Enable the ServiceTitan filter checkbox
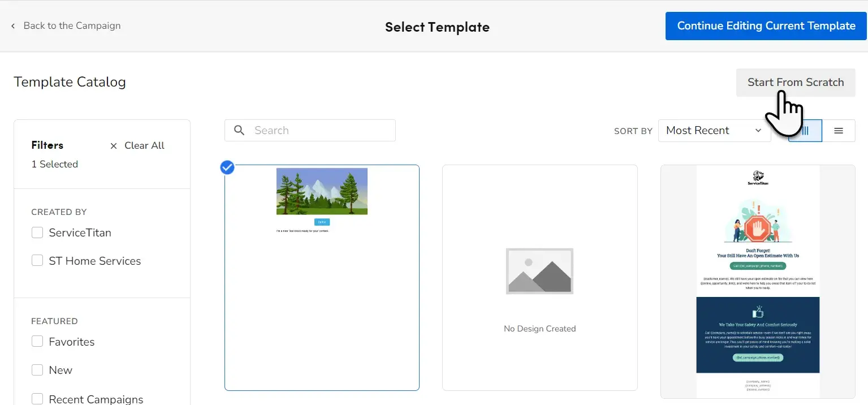Viewport: 868px width, 405px height. point(37,232)
